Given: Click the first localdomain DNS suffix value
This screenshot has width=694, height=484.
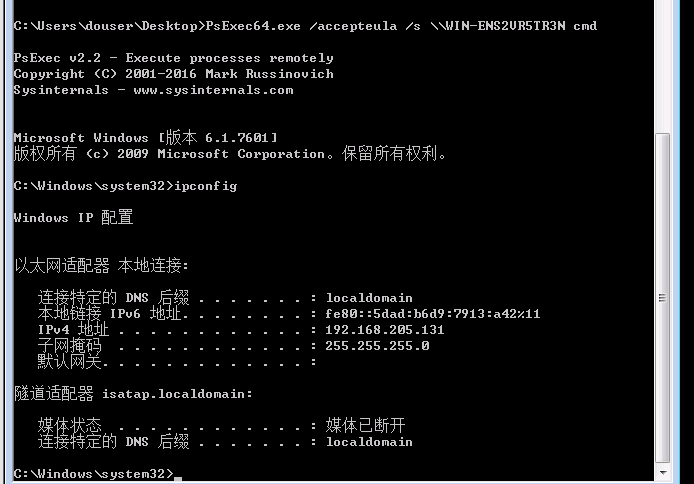Looking at the screenshot, I should pyautogui.click(x=369, y=298).
